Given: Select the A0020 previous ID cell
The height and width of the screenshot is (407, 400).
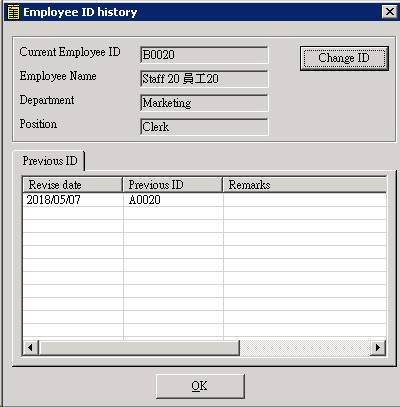Looking at the screenshot, I should (173, 200).
